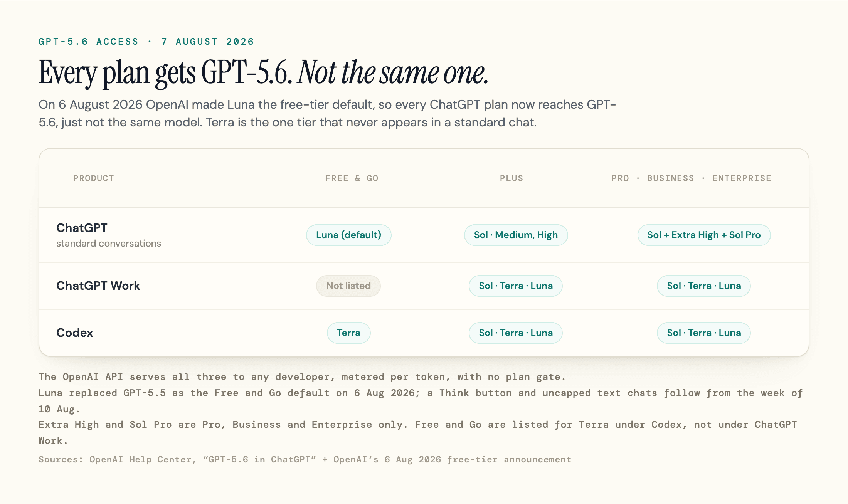Click 'Sol · Terra · Luna' in ChatGPT Work Plus column

pyautogui.click(x=516, y=286)
